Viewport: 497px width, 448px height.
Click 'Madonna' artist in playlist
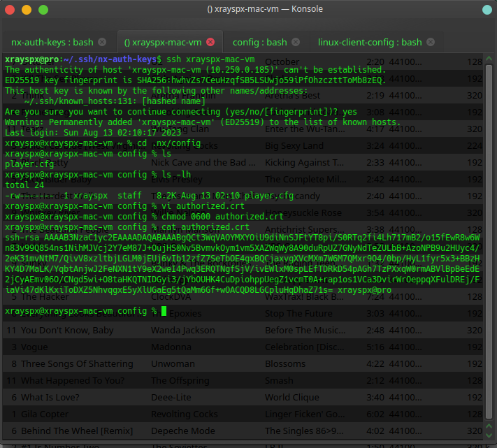click(171, 347)
